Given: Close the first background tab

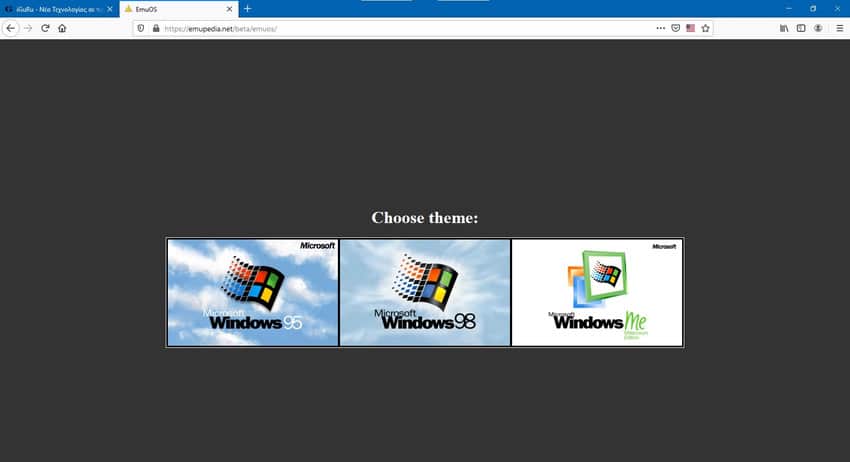Looking at the screenshot, I should 110,9.
